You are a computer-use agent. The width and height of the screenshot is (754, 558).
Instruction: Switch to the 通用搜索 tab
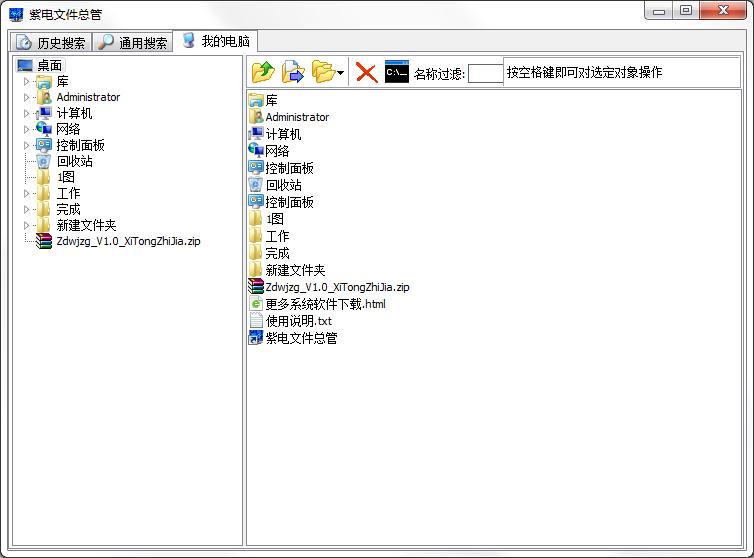pos(132,43)
